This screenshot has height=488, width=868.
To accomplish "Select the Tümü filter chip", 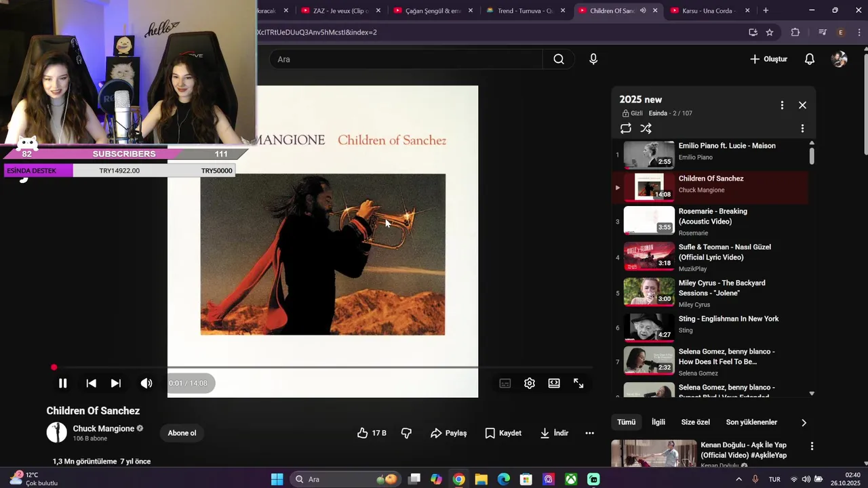I will point(626,422).
